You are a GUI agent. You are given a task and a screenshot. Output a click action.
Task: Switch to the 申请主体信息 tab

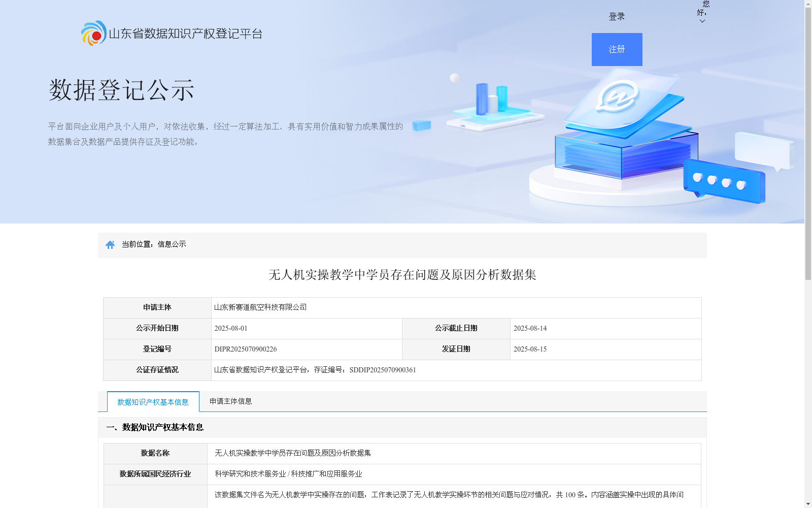(x=231, y=401)
